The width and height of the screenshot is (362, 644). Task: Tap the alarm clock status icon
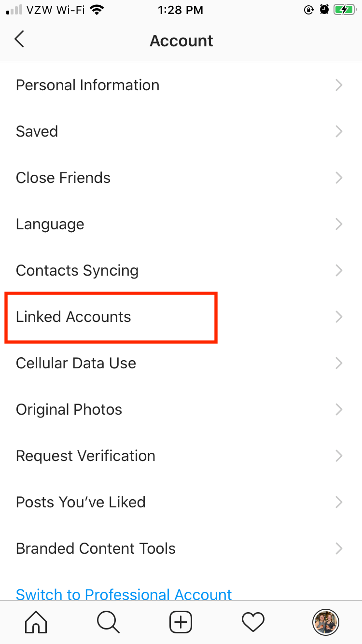(x=324, y=10)
